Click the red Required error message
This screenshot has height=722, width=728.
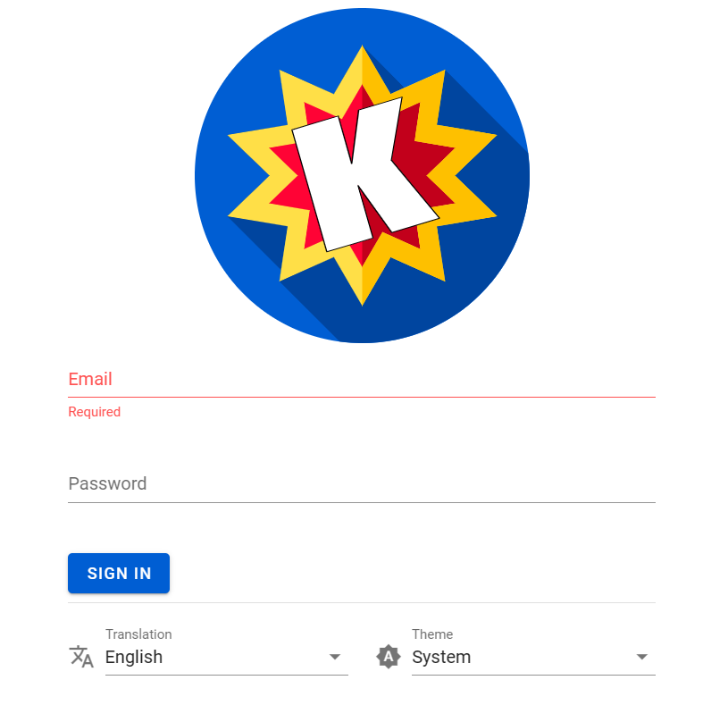[94, 412]
